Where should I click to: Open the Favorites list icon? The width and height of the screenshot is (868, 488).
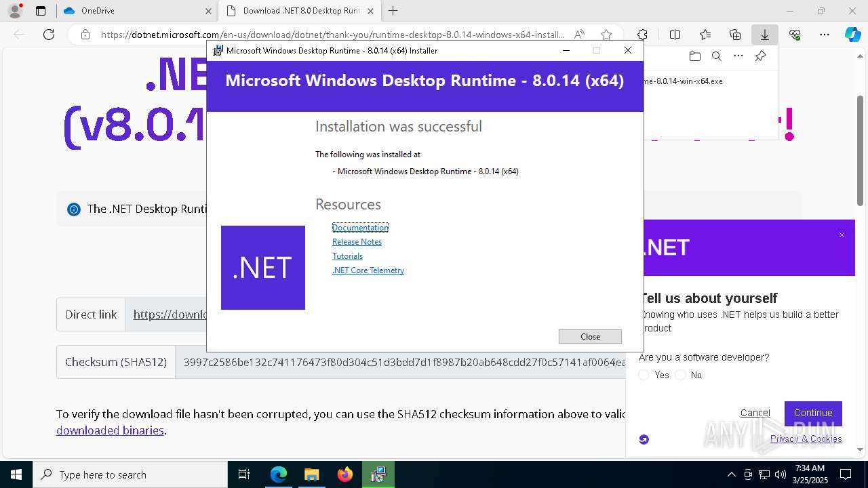pyautogui.click(x=705, y=35)
